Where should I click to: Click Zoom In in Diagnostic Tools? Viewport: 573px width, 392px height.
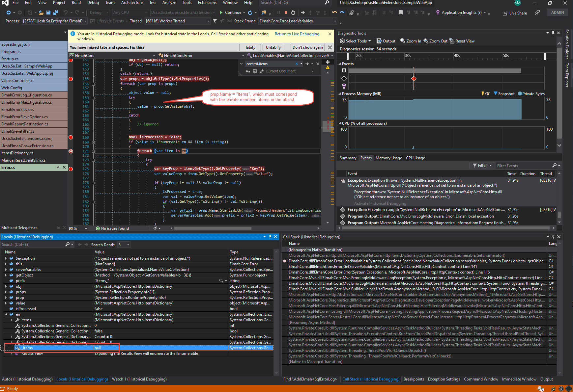[x=411, y=41]
